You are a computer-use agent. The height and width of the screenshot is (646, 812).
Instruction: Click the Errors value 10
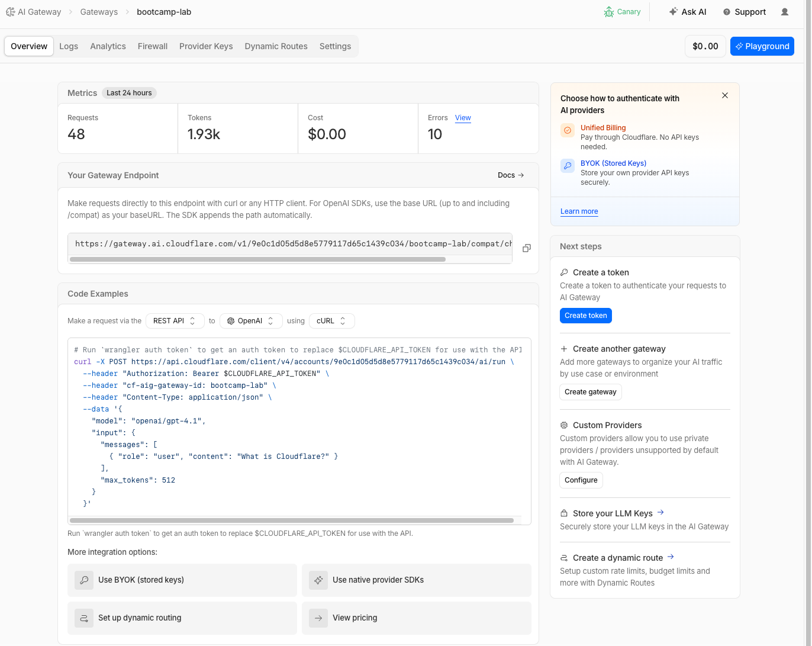point(435,134)
